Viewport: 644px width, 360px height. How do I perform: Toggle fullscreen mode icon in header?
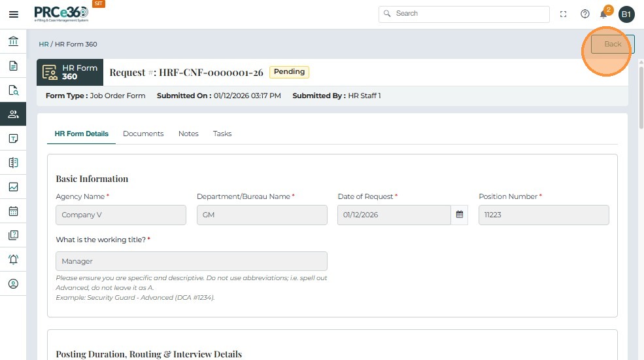(x=564, y=14)
